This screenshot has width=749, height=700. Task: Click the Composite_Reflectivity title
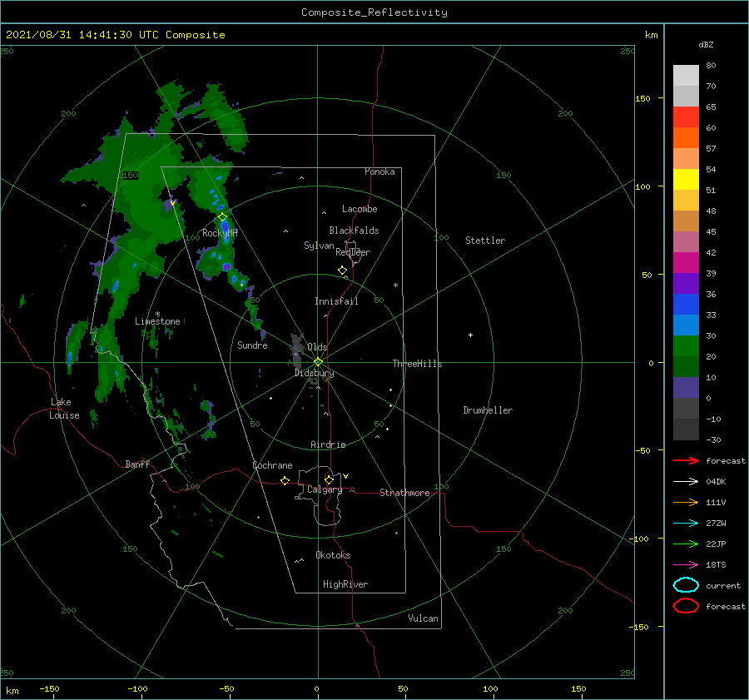[374, 12]
